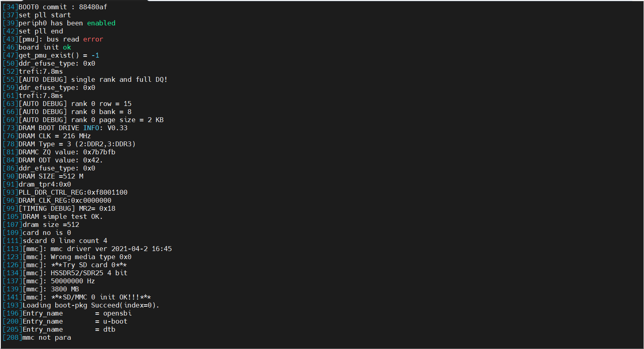Click the red 'error' word in pmu line
The height and width of the screenshot is (349, 644).
pos(93,39)
